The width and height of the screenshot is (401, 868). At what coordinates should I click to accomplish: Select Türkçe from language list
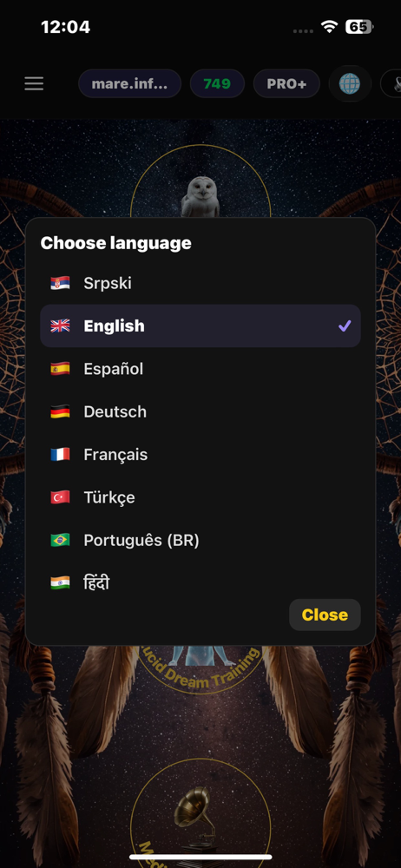[x=200, y=497]
